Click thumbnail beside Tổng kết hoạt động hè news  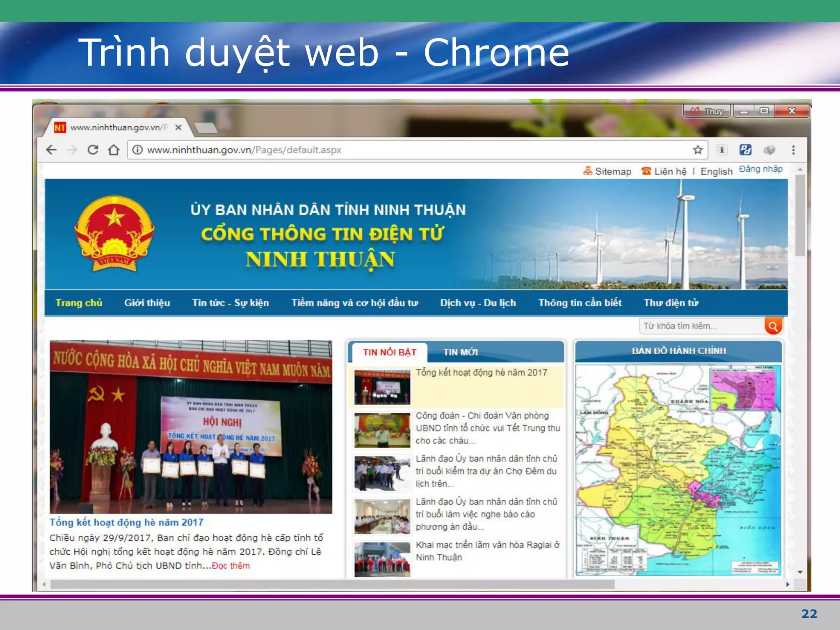tap(382, 387)
